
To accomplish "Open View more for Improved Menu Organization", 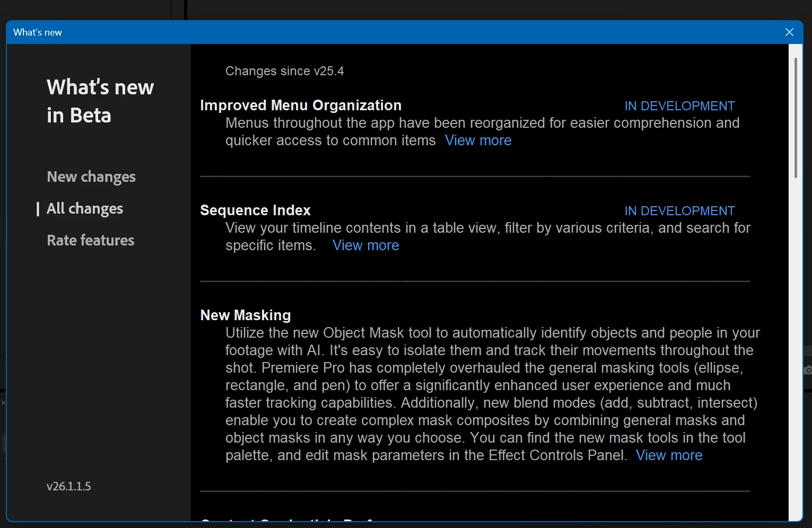I will tap(478, 140).
